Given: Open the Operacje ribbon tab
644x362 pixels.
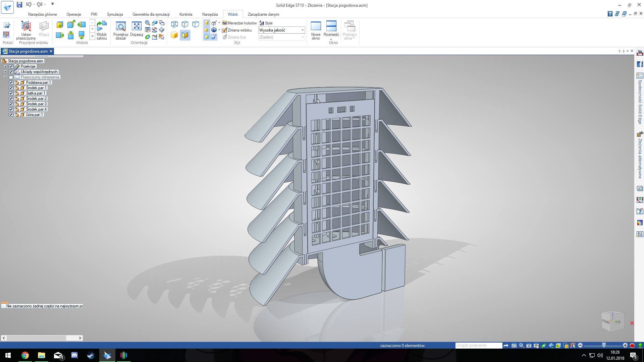Looking at the screenshot, I should coord(74,14).
